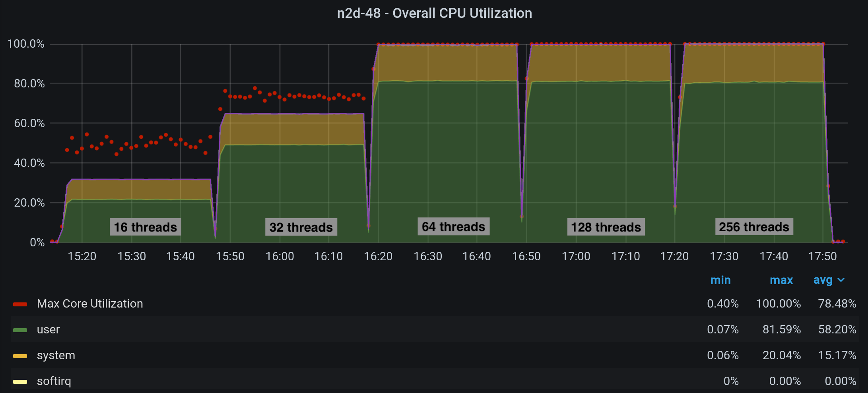Click the 256 threads annotation label
Image resolution: width=868 pixels, height=393 pixels.
coord(754,227)
